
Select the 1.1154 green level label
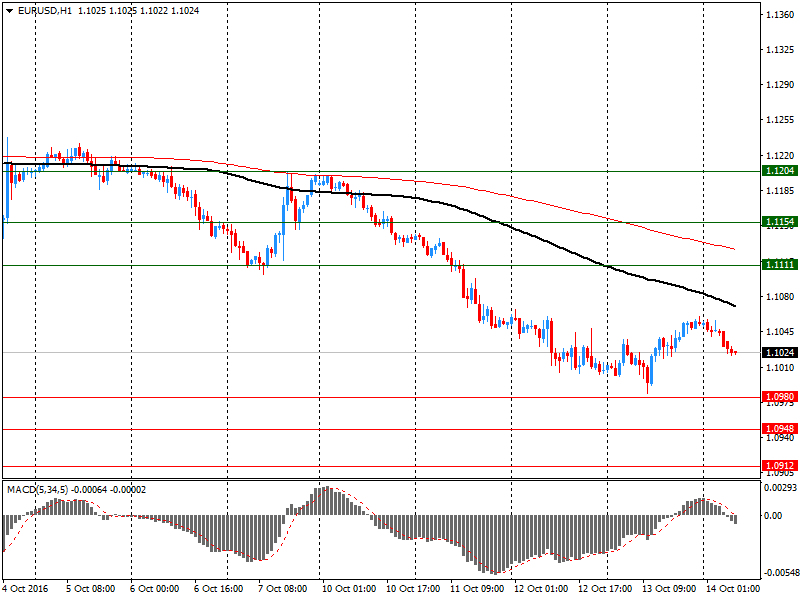tap(780, 221)
